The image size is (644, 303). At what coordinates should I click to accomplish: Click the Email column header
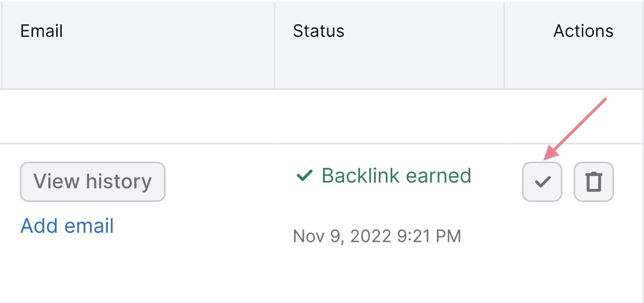click(41, 31)
